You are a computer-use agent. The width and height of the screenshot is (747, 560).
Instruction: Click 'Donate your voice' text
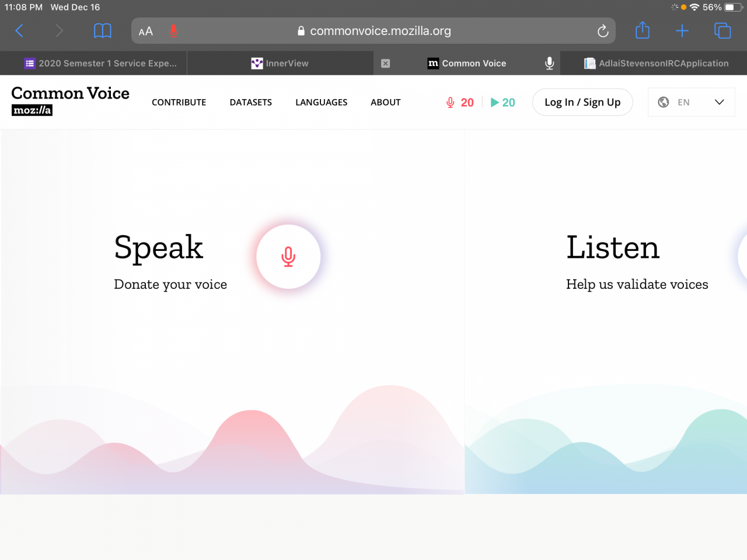pos(170,285)
